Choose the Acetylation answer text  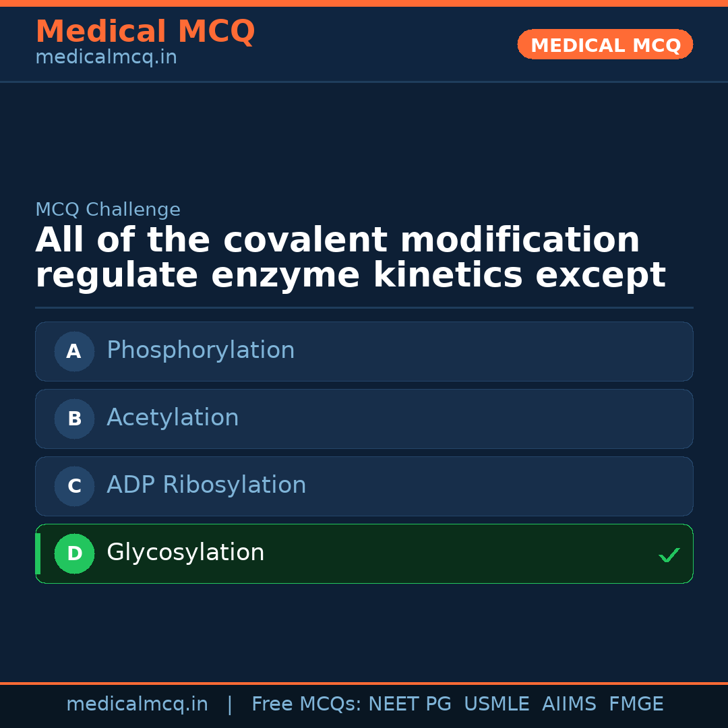(x=173, y=418)
